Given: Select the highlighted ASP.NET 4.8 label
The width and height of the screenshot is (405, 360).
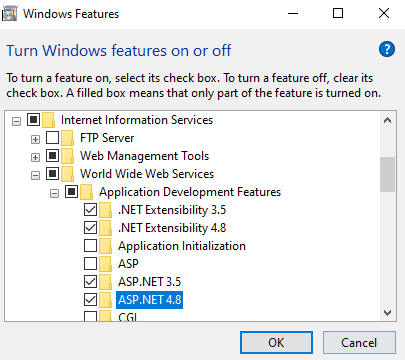Looking at the screenshot, I should 149,300.
